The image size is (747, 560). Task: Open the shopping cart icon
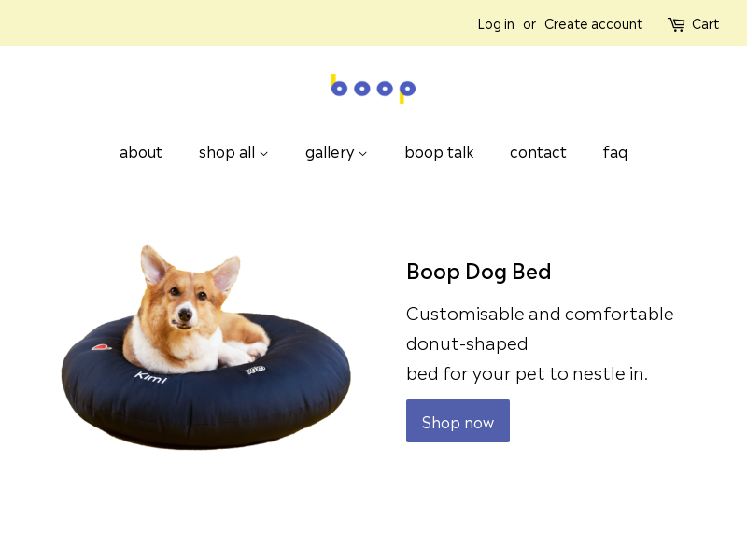pyautogui.click(x=676, y=24)
